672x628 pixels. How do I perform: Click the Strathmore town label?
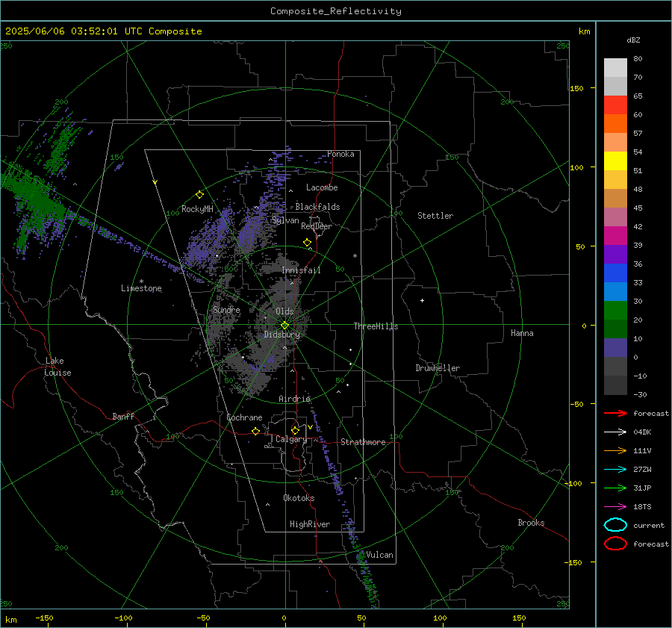[364, 442]
